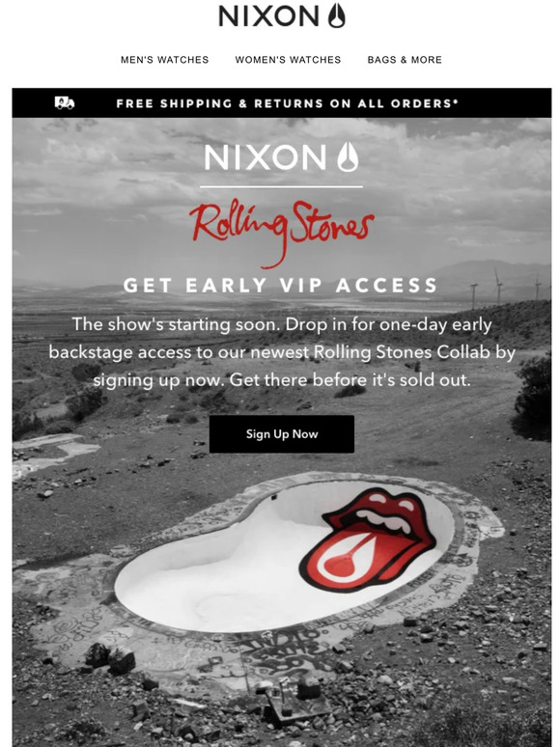Click the white Nixon flame icon over the sky
The width and height of the screenshot is (560, 747).
click(348, 157)
